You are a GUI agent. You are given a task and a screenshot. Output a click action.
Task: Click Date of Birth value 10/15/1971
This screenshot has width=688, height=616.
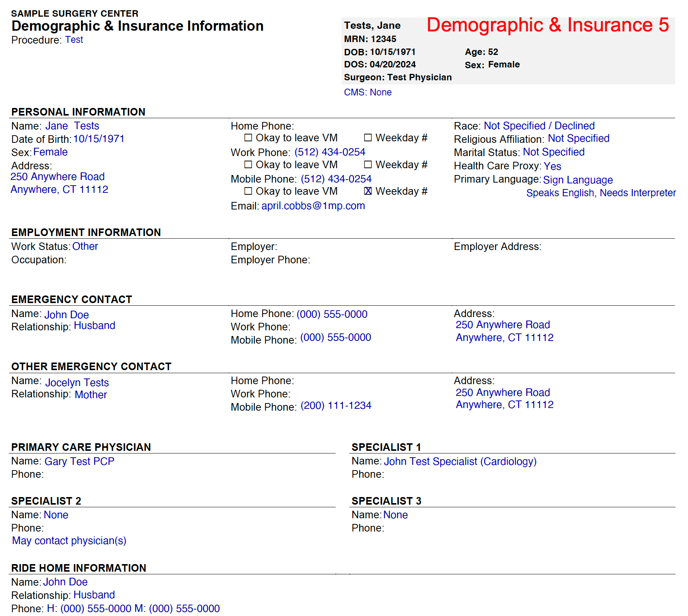[x=99, y=139]
